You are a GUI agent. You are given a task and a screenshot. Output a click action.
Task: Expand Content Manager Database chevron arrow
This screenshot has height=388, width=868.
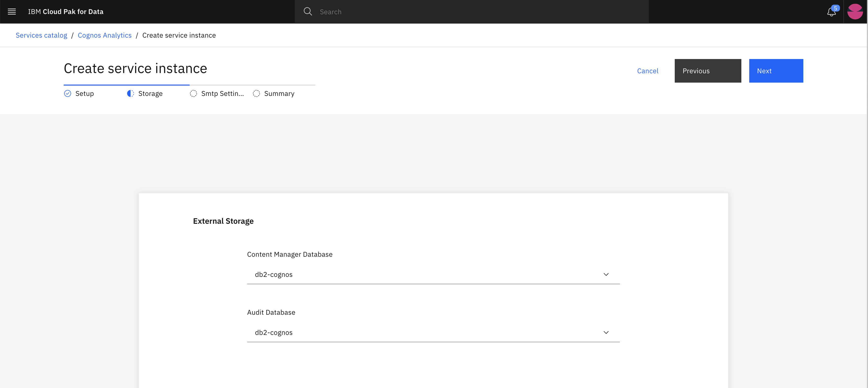click(606, 274)
